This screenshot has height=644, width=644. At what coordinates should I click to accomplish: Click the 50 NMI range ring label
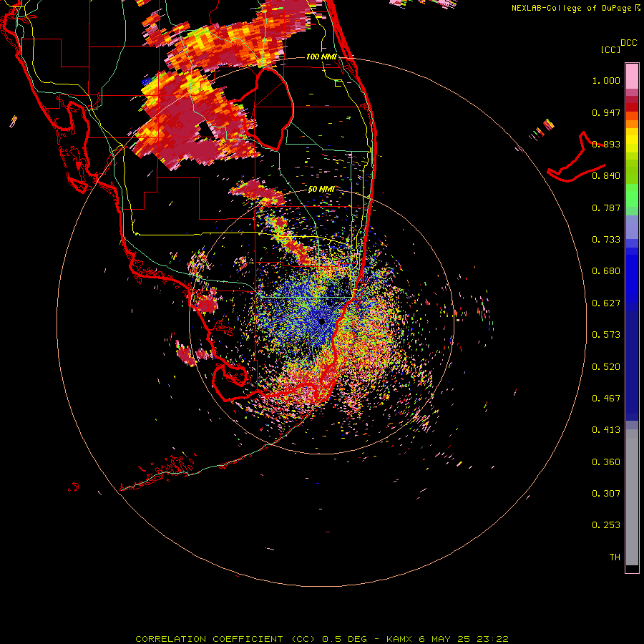(x=321, y=190)
